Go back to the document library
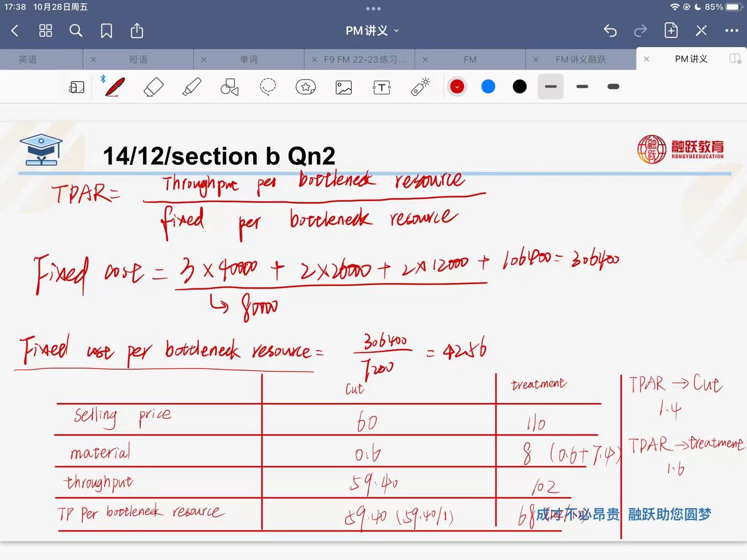747x560 pixels. (x=15, y=31)
